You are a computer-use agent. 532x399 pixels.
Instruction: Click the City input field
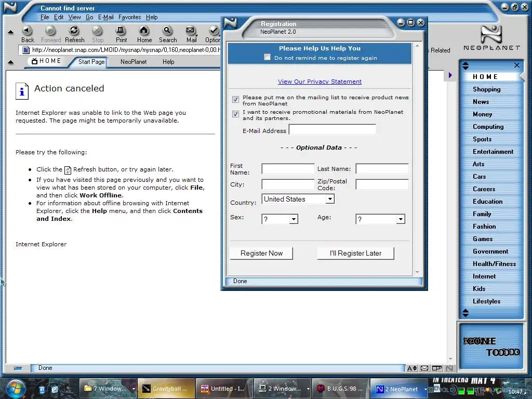pos(288,184)
